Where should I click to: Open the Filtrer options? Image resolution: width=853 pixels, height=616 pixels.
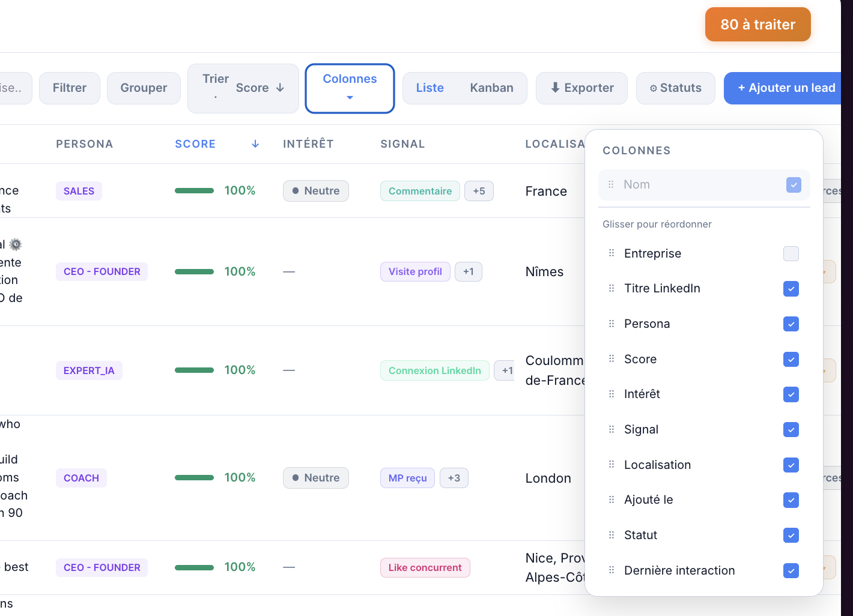pyautogui.click(x=70, y=88)
